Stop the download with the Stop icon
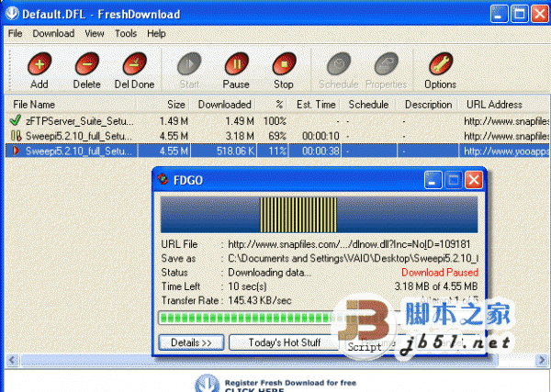Screen dimensions: 551x392 [x=284, y=64]
